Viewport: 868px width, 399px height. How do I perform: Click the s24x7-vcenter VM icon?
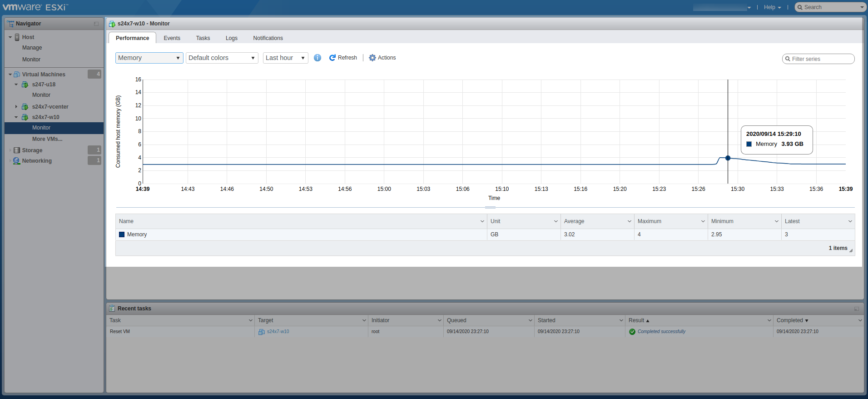[25, 107]
